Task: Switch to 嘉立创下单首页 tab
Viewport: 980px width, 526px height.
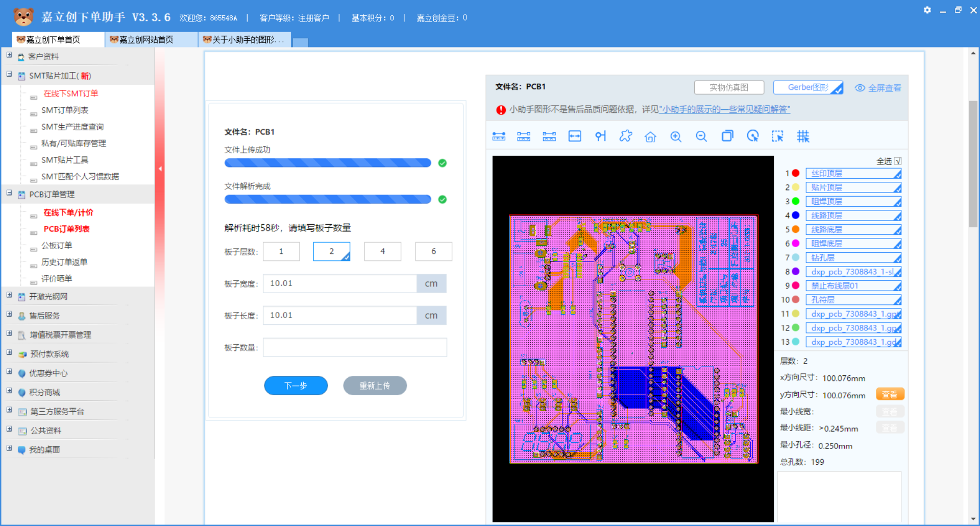Action: click(x=58, y=40)
